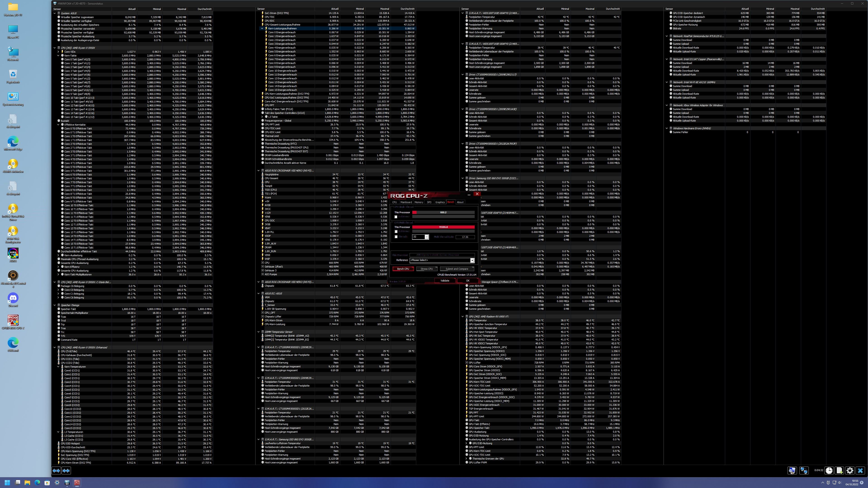The image size is (868, 488).
Task: Click the expand-layout arrows icon in HWiNFO
Action: click(56, 470)
